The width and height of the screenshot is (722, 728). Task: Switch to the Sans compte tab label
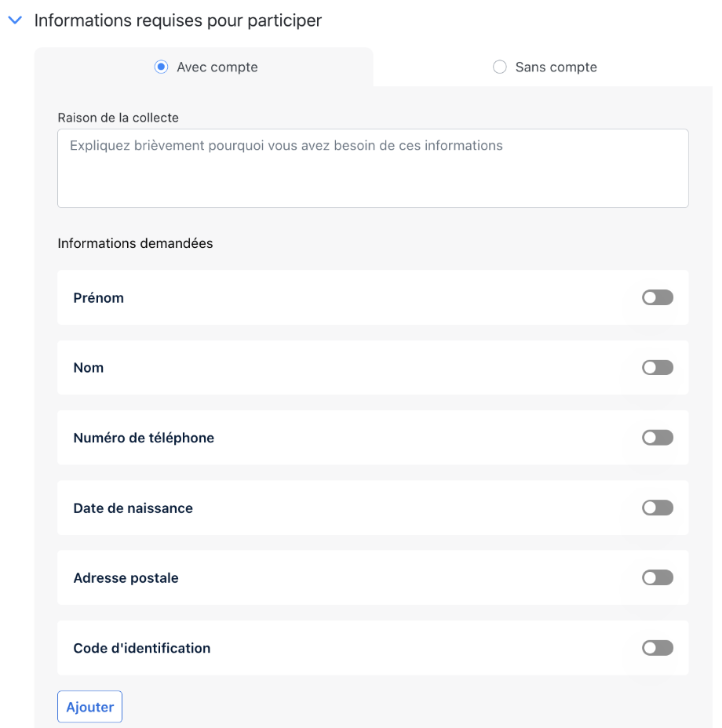click(x=556, y=67)
